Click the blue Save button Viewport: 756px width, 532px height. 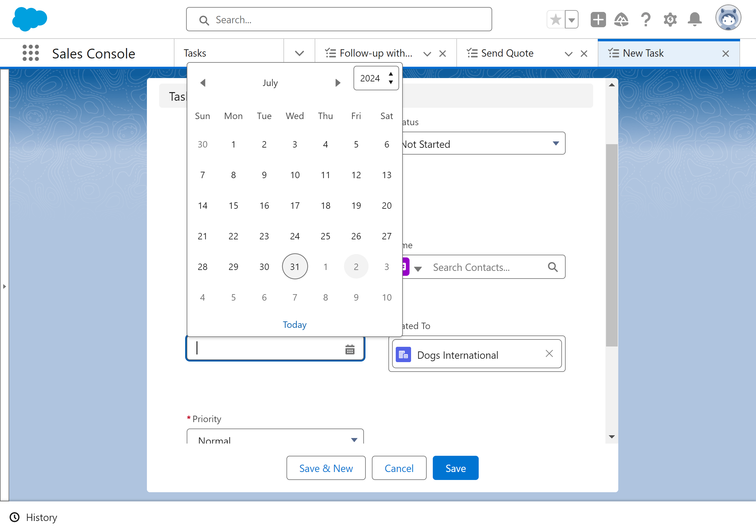point(455,468)
